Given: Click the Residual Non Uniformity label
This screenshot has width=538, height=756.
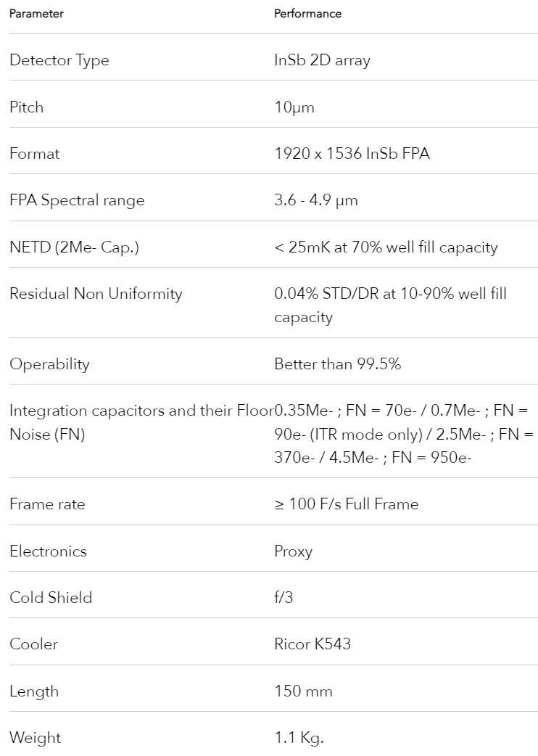Looking at the screenshot, I should (x=96, y=294).
